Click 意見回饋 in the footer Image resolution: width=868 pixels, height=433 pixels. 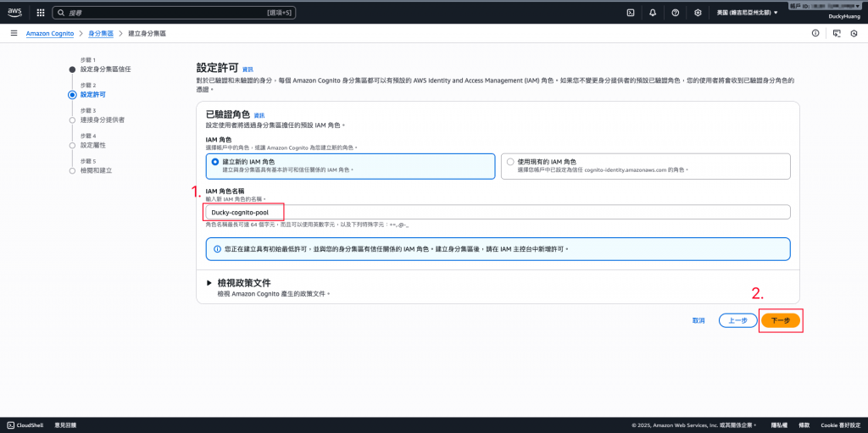coord(65,425)
